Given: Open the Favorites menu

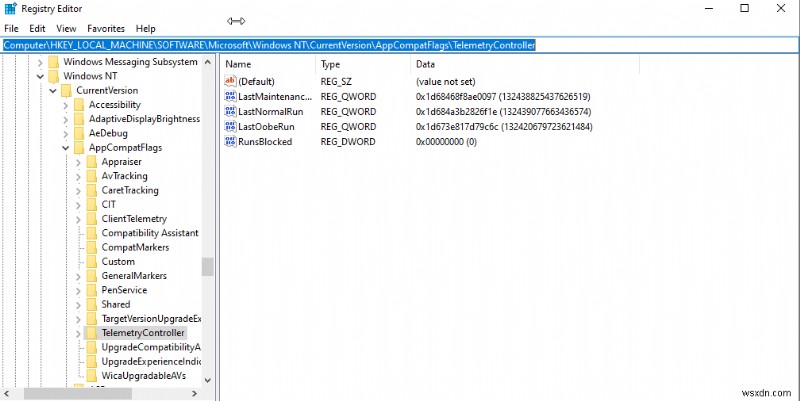Looking at the screenshot, I should [x=106, y=29].
